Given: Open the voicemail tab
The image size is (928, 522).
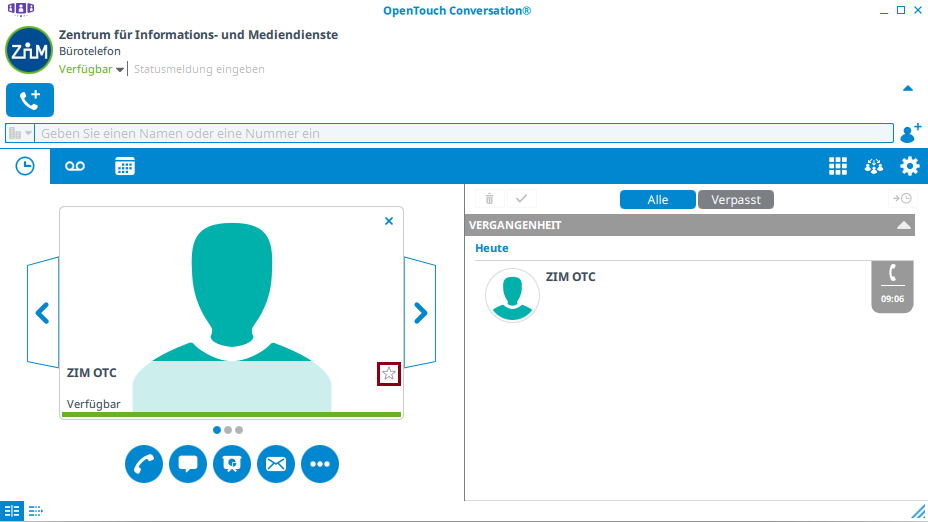Looking at the screenshot, I should click(x=75, y=167).
